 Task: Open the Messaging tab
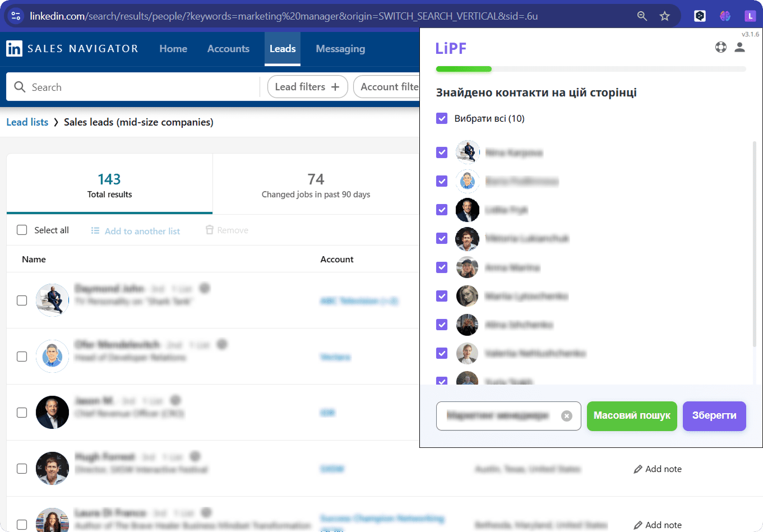pyautogui.click(x=340, y=49)
